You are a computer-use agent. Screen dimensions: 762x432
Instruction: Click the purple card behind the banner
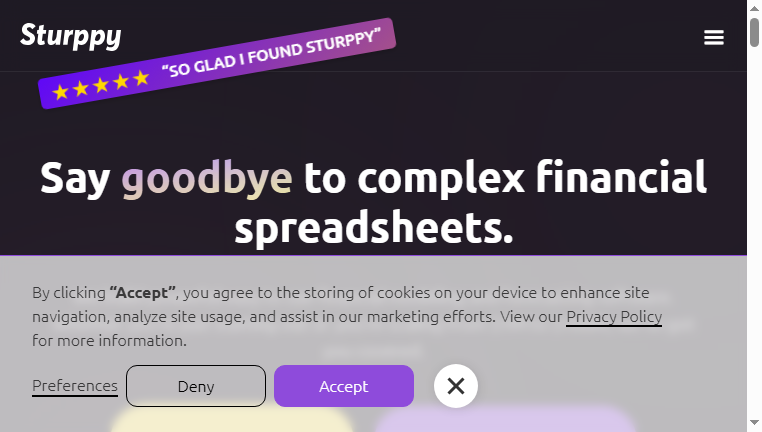[505, 420]
